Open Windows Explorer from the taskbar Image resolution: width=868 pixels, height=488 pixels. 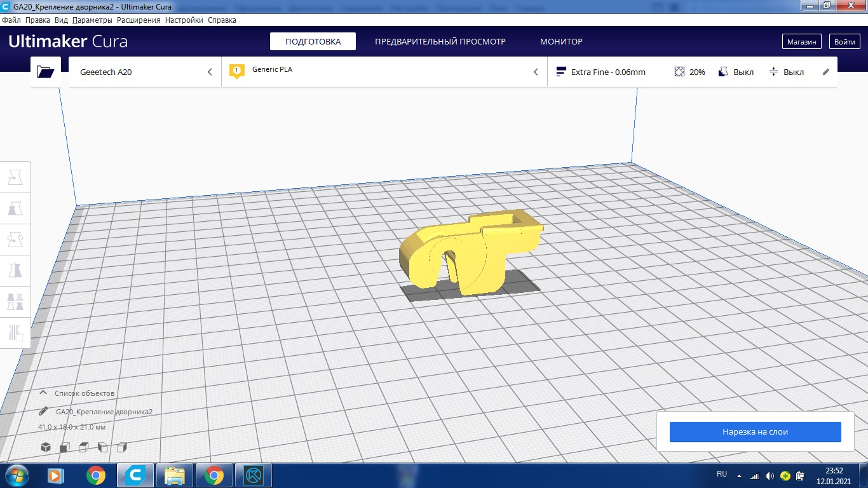click(175, 475)
